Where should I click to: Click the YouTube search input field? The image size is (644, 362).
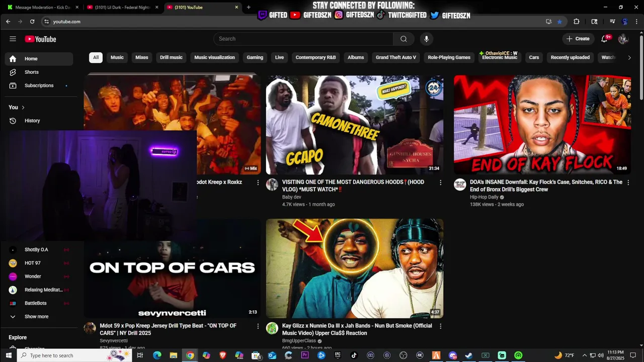click(x=303, y=39)
